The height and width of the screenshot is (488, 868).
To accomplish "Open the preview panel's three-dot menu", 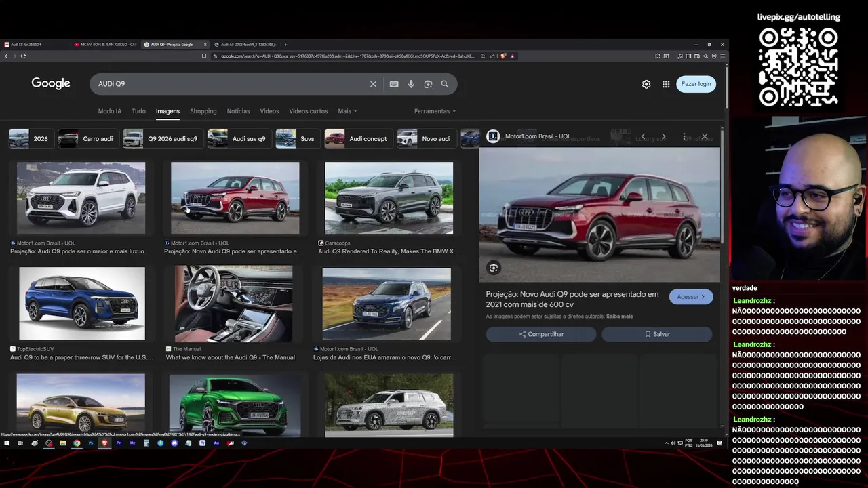I will tap(684, 137).
